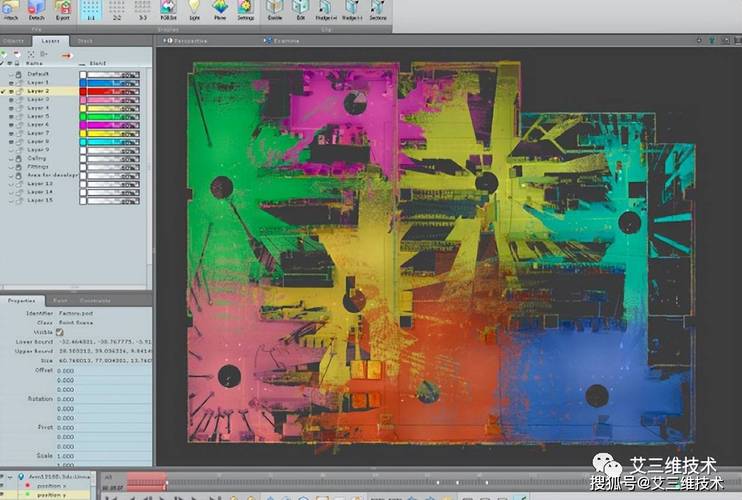Select the Sections clip tool
Viewport: 742px width, 500px height.
point(378,9)
